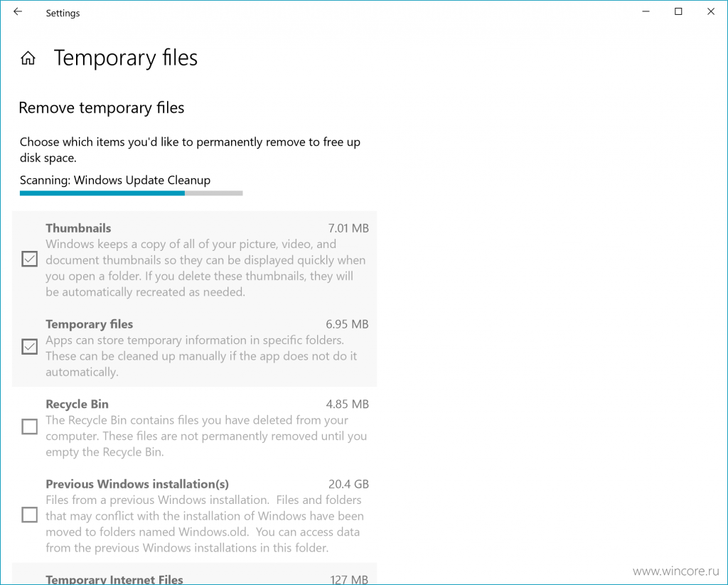Click the Settings title text

pyautogui.click(x=63, y=13)
